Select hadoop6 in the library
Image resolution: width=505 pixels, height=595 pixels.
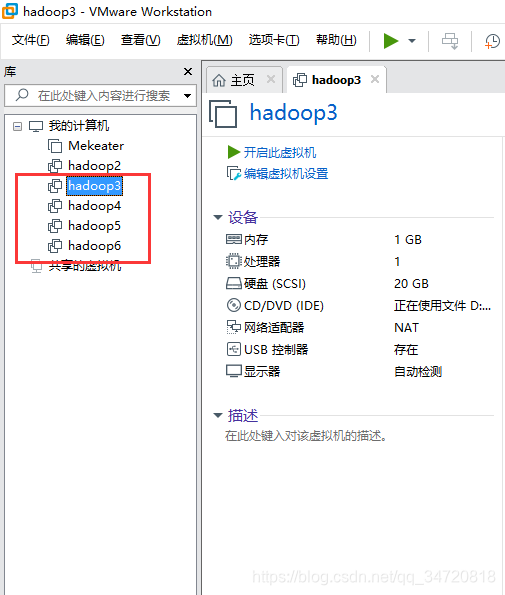pos(94,246)
